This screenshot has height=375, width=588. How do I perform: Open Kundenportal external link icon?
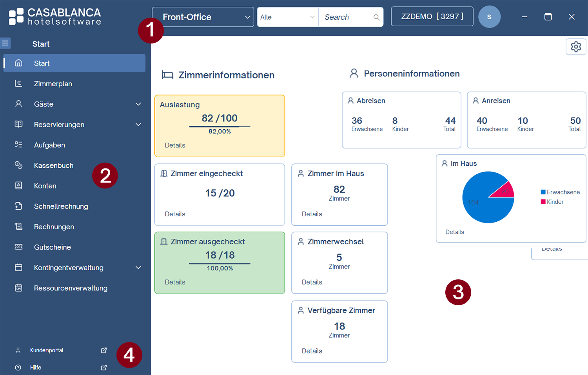(104, 350)
